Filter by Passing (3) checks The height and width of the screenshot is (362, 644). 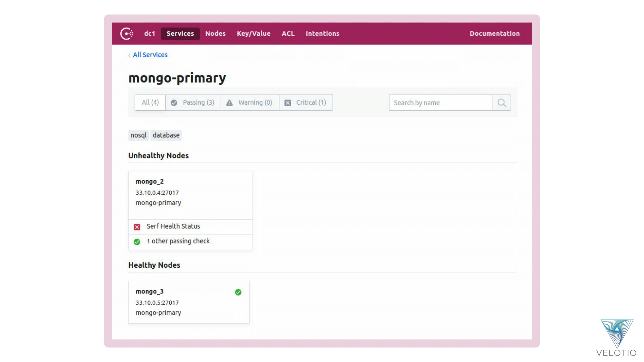tap(193, 103)
